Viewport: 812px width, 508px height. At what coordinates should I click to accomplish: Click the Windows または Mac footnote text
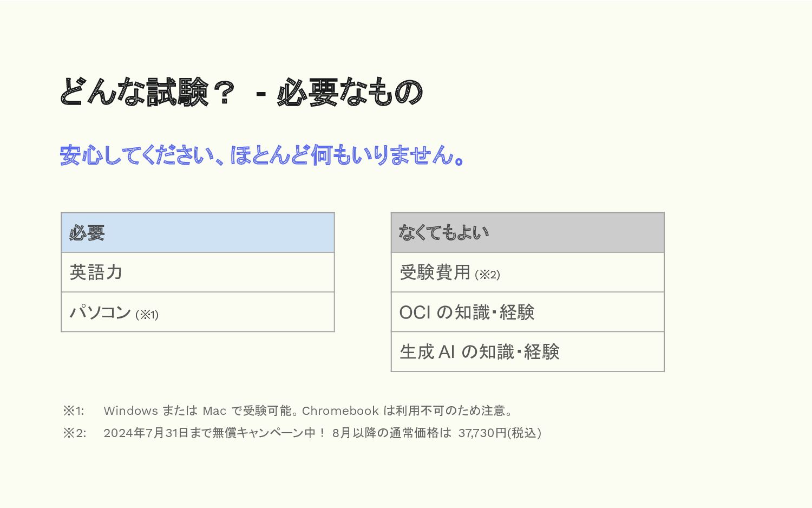308,411
